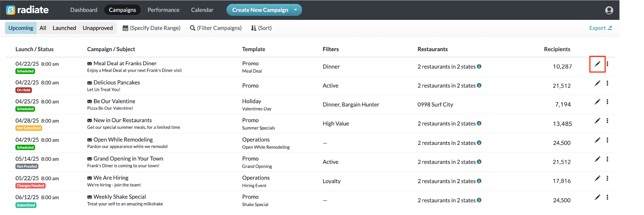Show Unapproved campaigns tab
Screen dimensions: 644x215
coord(98,28)
